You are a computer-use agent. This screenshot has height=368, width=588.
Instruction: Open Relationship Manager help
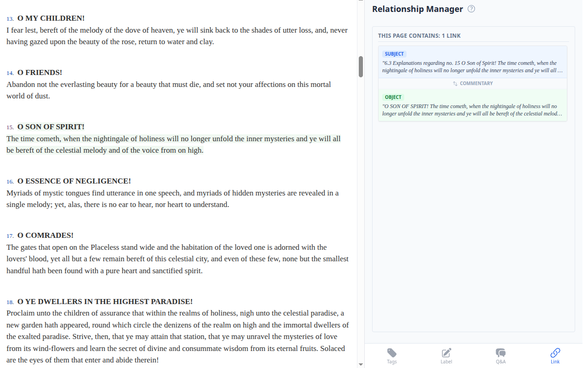(x=471, y=8)
